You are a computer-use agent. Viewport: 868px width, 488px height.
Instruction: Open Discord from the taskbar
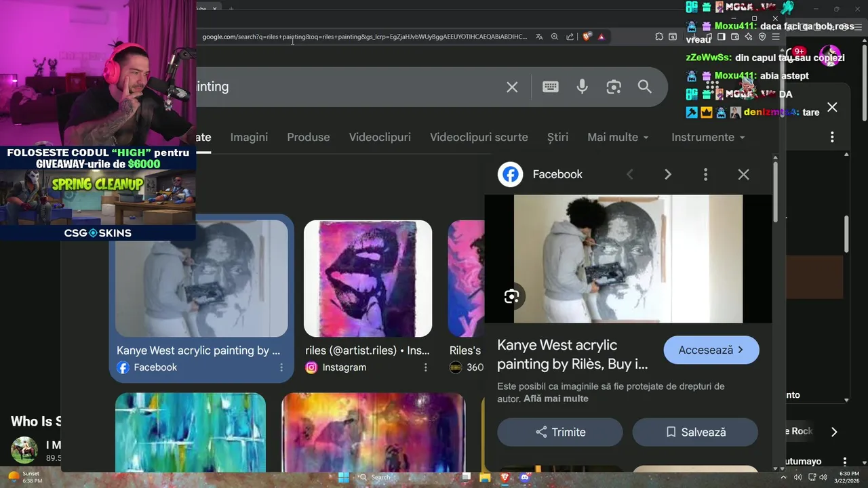tap(524, 477)
